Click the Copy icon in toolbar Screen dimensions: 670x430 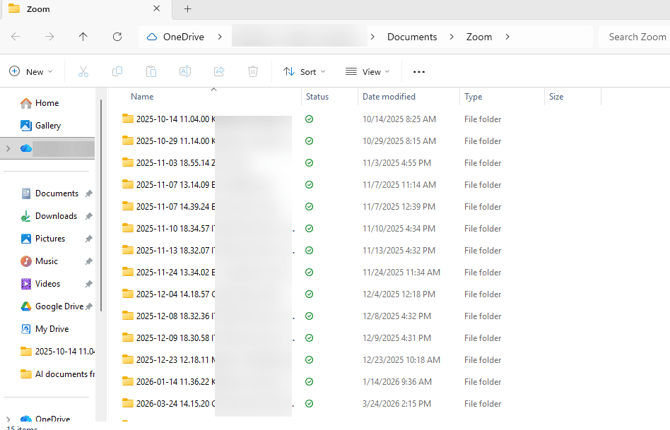tap(117, 72)
